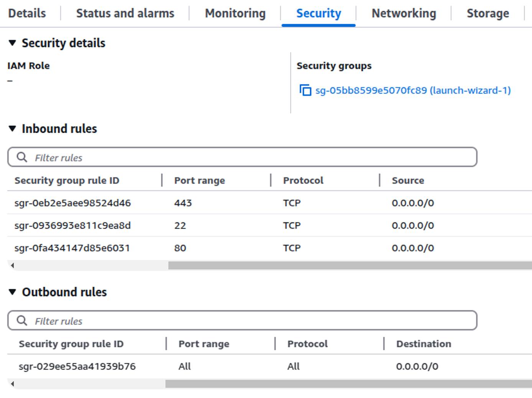Image resolution: width=532 pixels, height=398 pixels.
Task: Click the Source column header
Action: coord(408,180)
